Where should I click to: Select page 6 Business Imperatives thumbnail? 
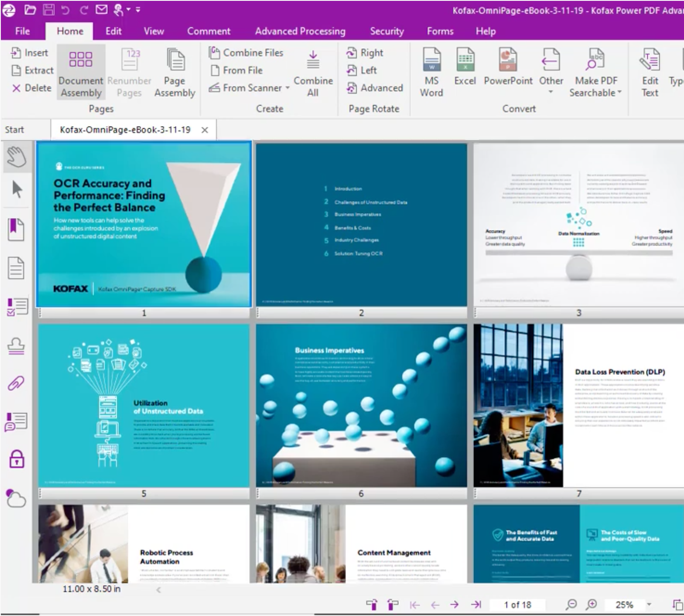(x=361, y=405)
